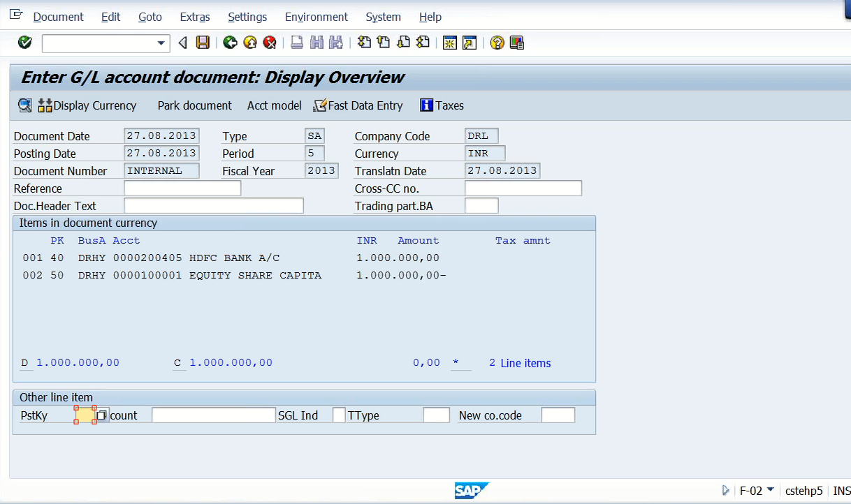Click the Fiscal Year field 2013
851x504 pixels.
pos(321,171)
